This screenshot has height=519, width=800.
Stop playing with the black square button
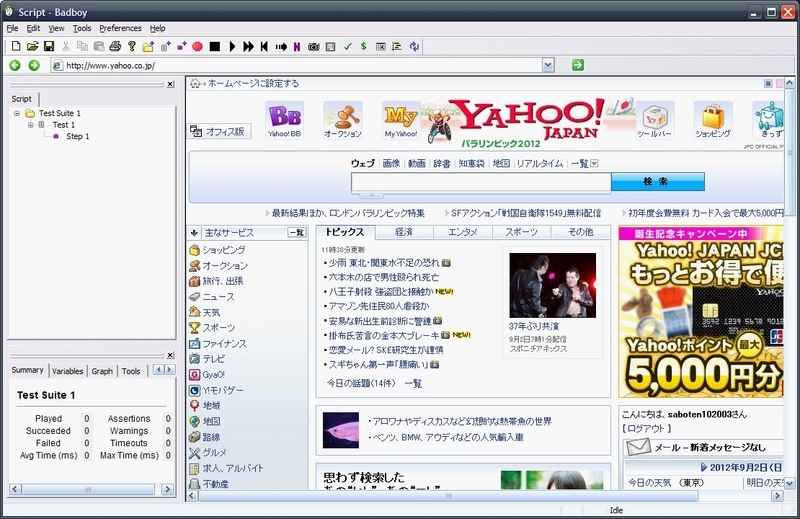point(215,46)
